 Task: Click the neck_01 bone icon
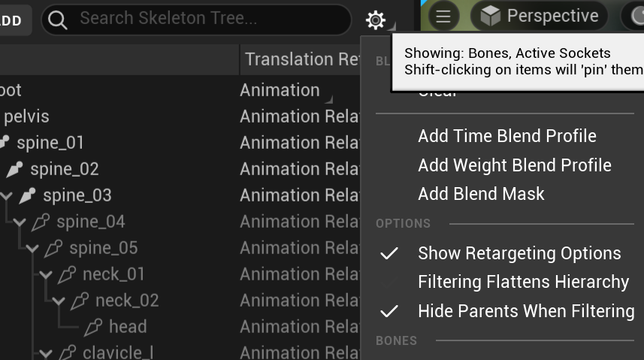(x=68, y=274)
